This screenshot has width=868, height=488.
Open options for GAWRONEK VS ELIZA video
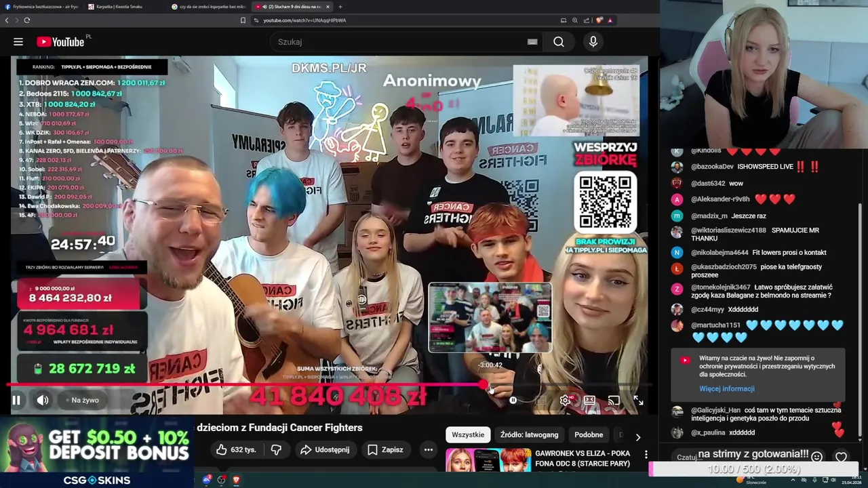[x=646, y=455]
